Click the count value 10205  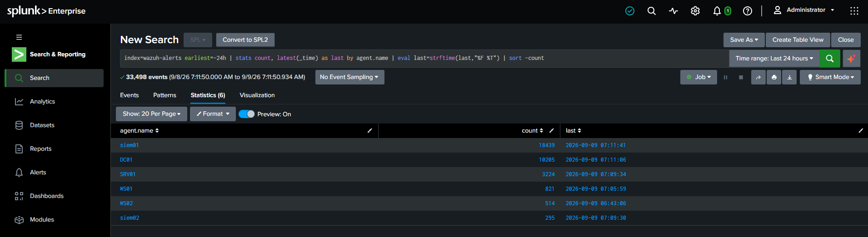click(x=547, y=160)
